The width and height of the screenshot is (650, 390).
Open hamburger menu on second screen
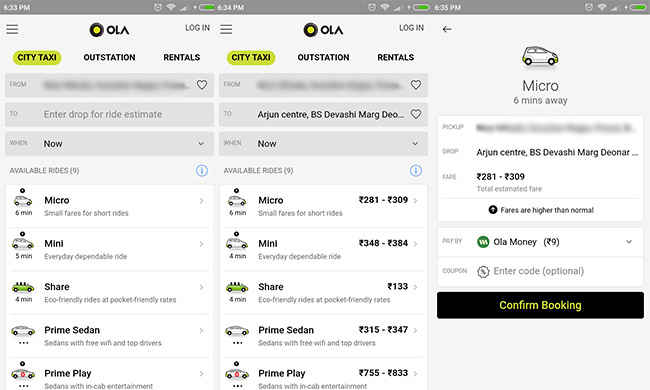(x=226, y=29)
